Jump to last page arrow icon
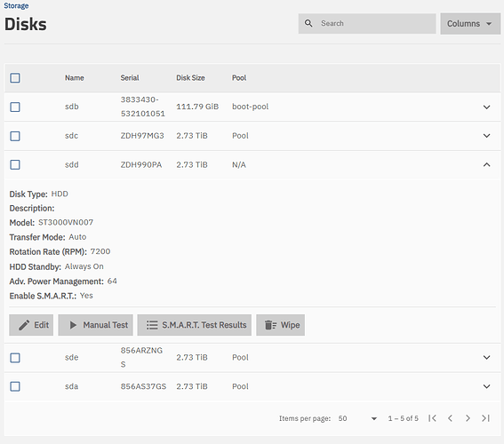504x444 pixels. [x=485, y=418]
